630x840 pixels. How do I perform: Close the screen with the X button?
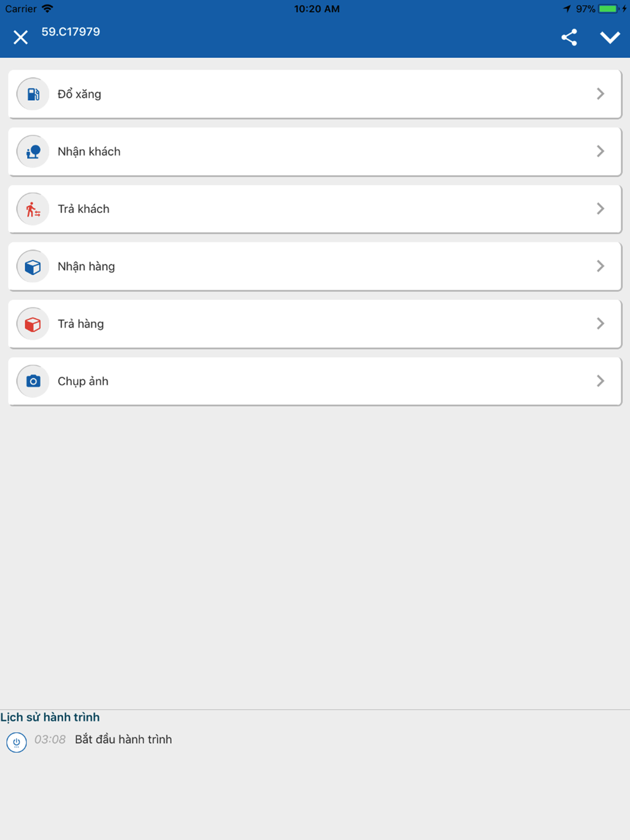pos(21,38)
